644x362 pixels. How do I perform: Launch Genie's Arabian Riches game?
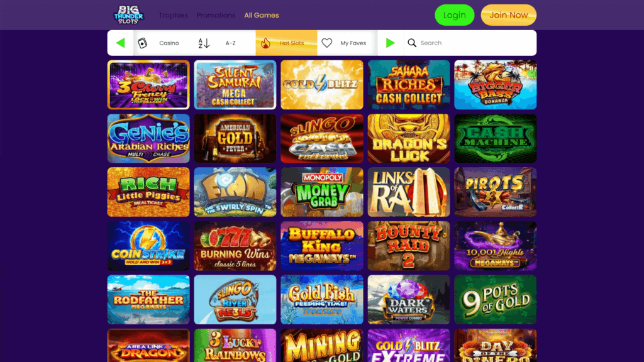click(148, 139)
